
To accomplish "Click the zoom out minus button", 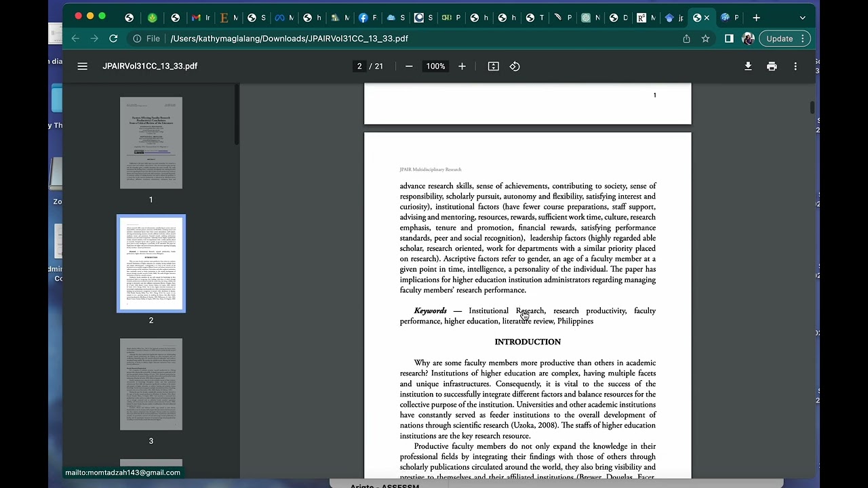I will pos(409,66).
